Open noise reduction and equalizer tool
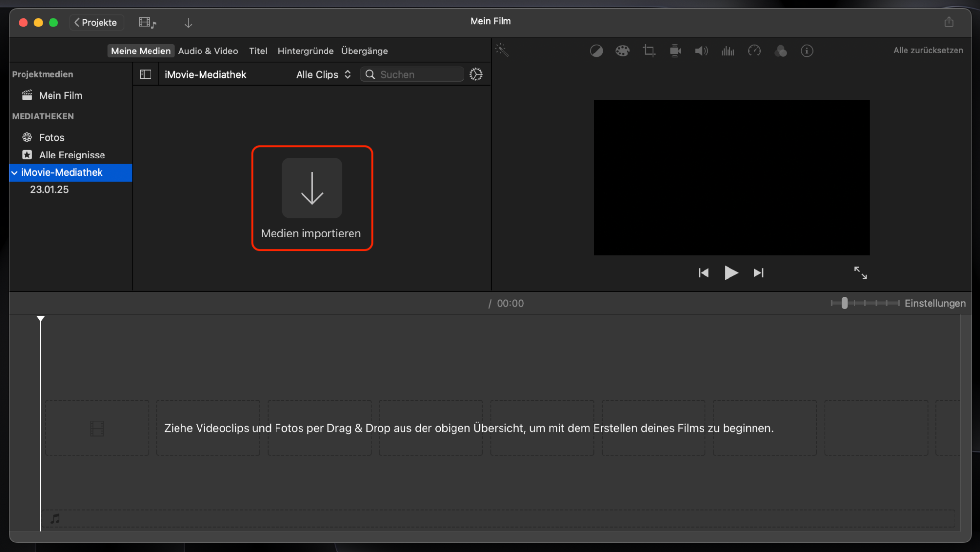Screen dimensions: 980x552 728,51
